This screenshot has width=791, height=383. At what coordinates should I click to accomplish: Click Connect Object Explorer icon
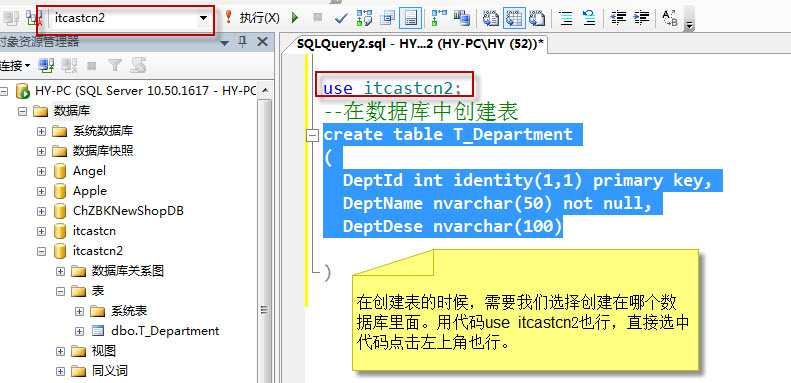pyautogui.click(x=47, y=65)
